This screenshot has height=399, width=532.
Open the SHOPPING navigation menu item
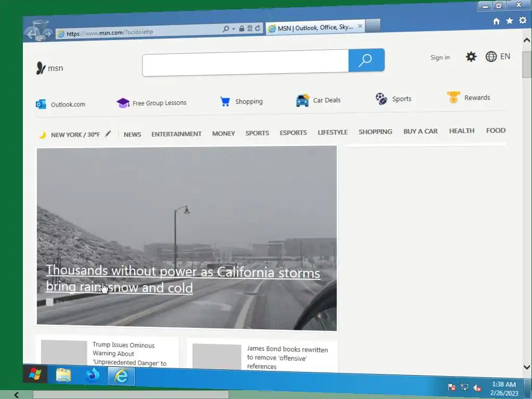tap(375, 131)
